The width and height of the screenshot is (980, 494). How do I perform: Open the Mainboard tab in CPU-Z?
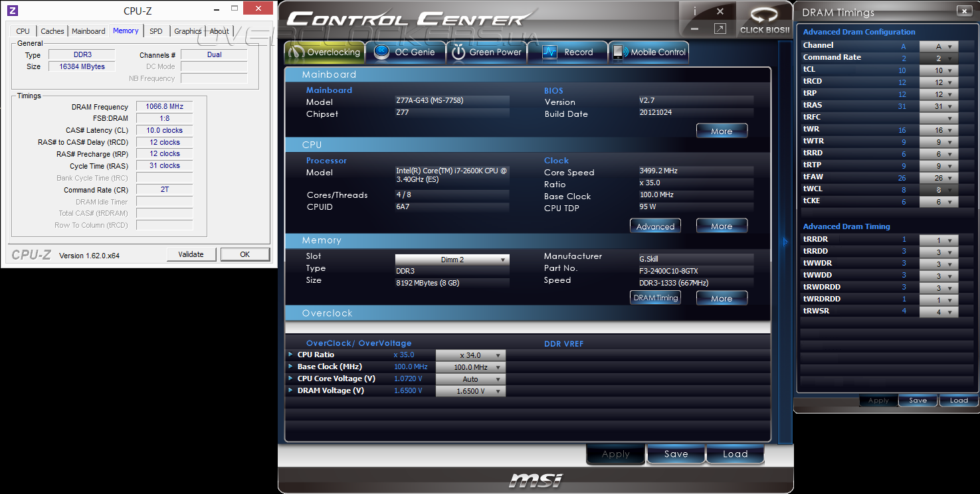coord(88,31)
